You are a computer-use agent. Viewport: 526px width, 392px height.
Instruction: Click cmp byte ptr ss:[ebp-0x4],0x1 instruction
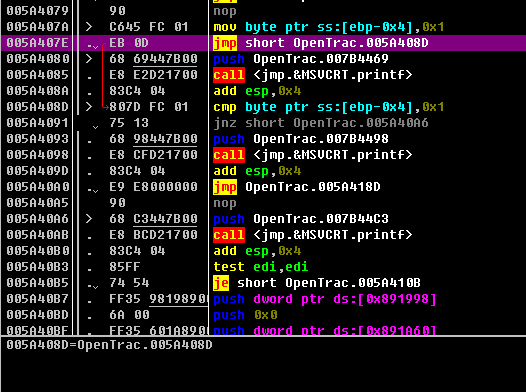[329, 107]
